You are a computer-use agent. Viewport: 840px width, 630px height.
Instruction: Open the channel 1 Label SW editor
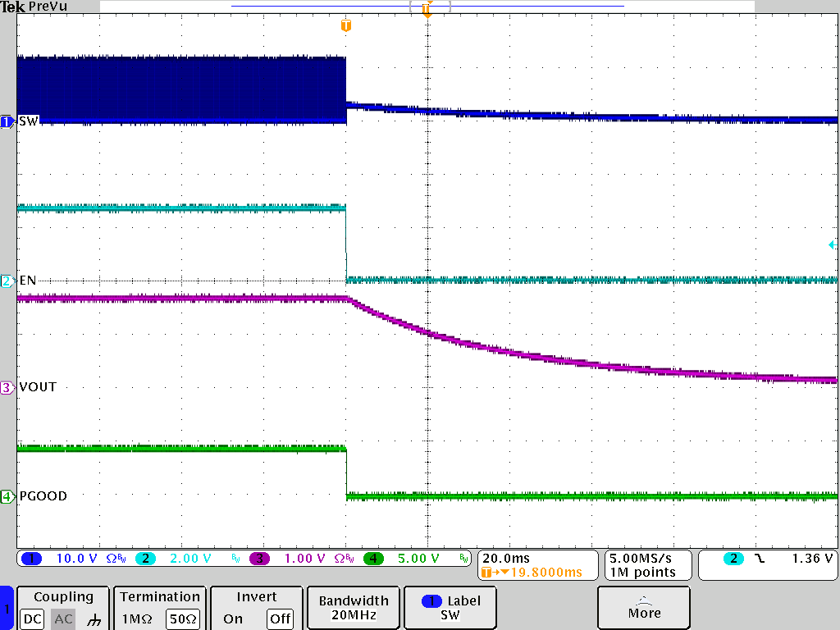tap(450, 607)
